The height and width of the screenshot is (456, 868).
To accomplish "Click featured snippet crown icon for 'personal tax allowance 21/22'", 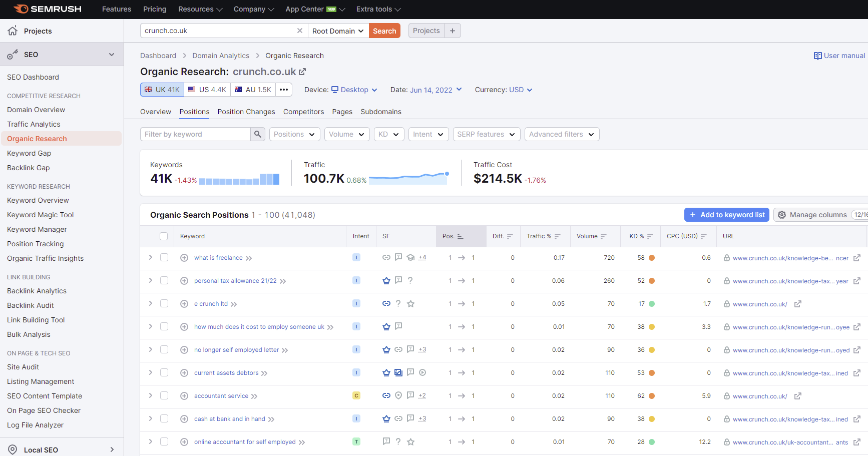I will pyautogui.click(x=386, y=280).
